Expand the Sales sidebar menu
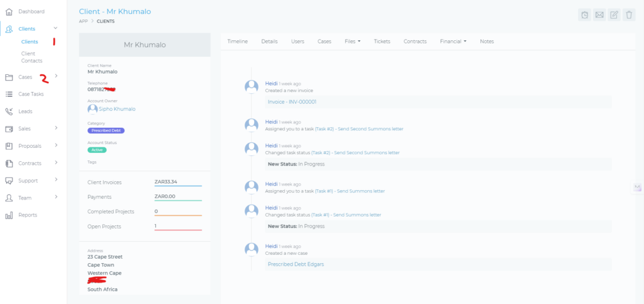 tap(56, 128)
